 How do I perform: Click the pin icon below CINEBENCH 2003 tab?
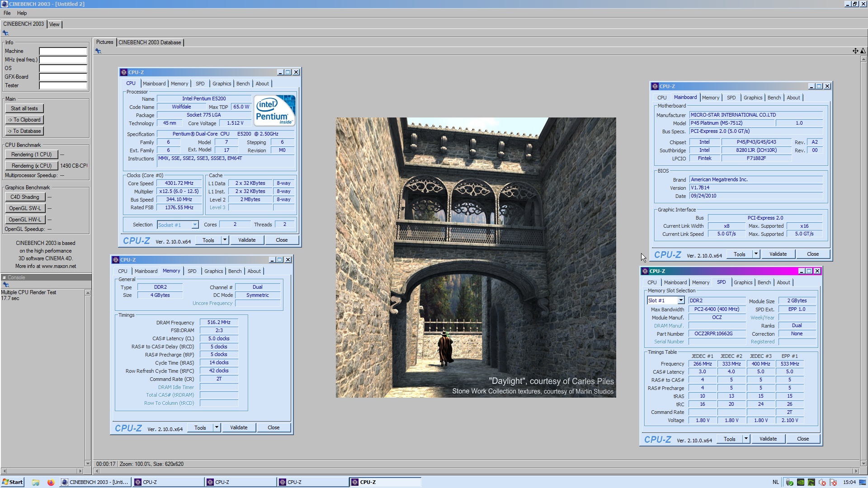tap(5, 33)
